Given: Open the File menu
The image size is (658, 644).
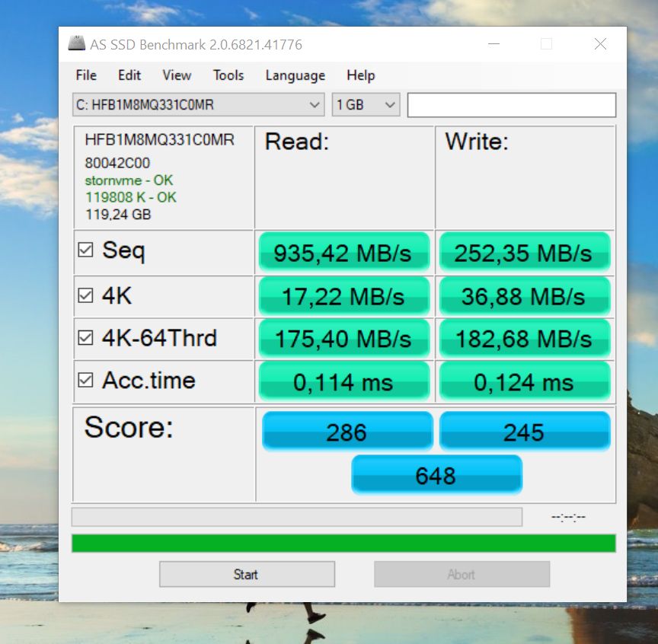Looking at the screenshot, I should pyautogui.click(x=86, y=75).
